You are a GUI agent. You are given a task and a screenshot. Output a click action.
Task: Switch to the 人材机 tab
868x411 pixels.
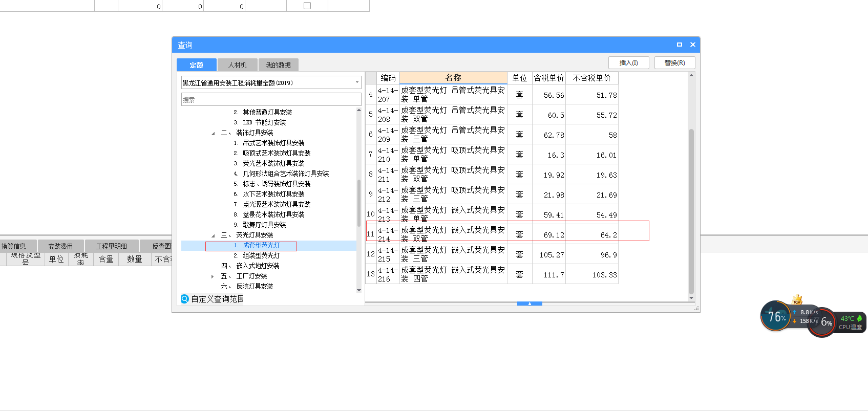(x=237, y=65)
